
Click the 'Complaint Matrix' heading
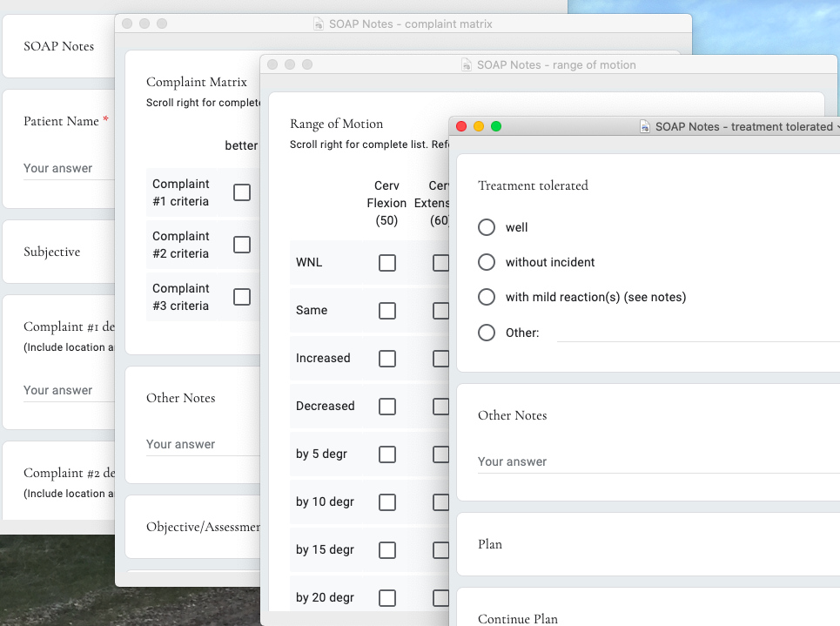[197, 82]
